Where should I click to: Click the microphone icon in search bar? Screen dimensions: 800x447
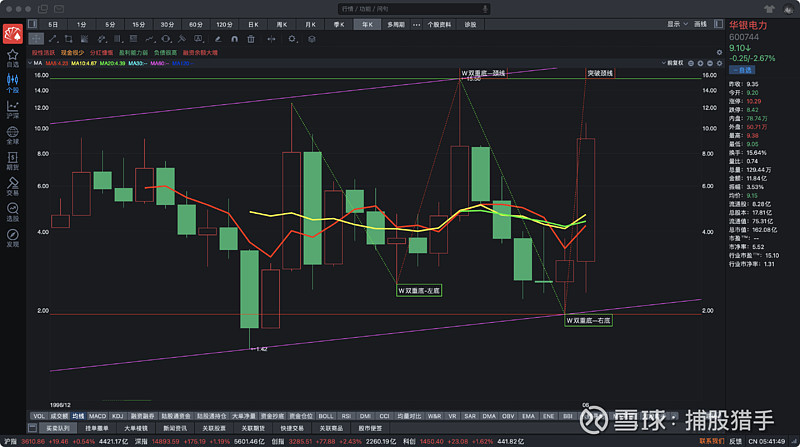click(485, 9)
